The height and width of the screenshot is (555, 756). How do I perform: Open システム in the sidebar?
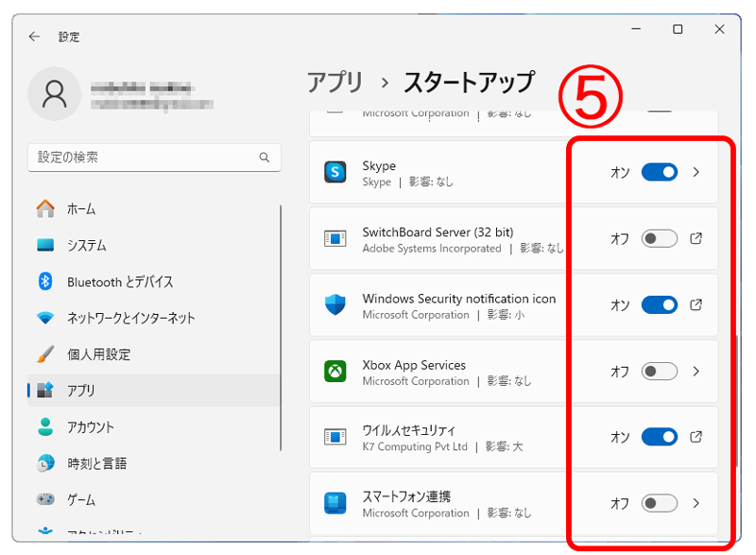(86, 246)
